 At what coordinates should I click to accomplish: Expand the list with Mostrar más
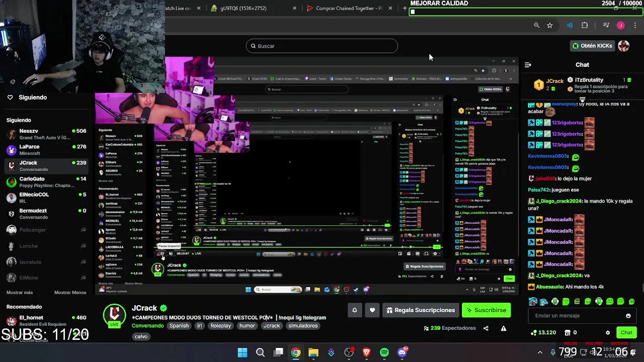pyautogui.click(x=20, y=293)
